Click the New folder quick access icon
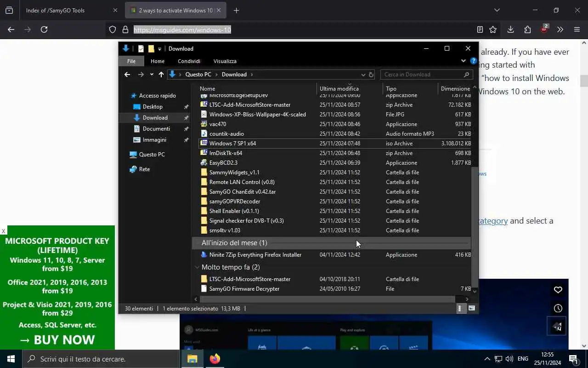Screen dimensions: 588x368 point(151,49)
